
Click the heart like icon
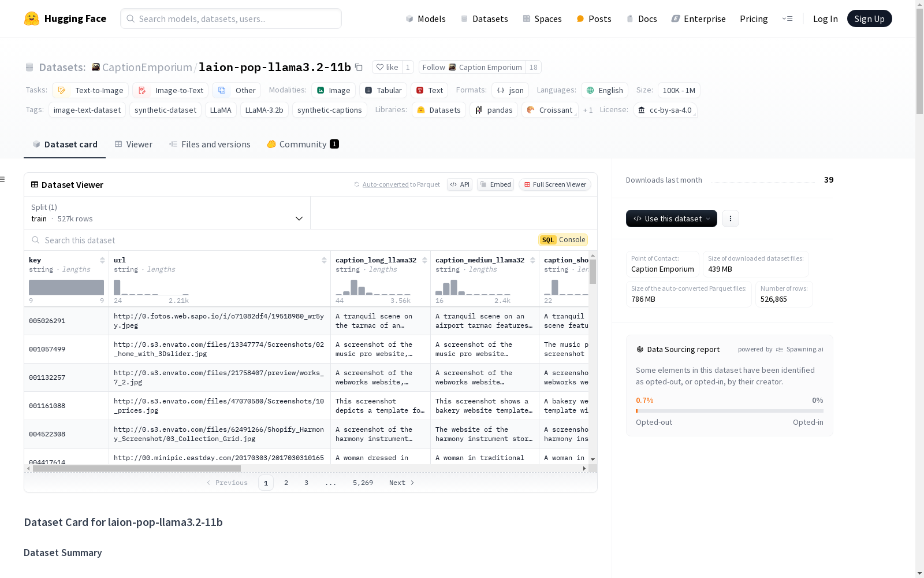[380, 67]
